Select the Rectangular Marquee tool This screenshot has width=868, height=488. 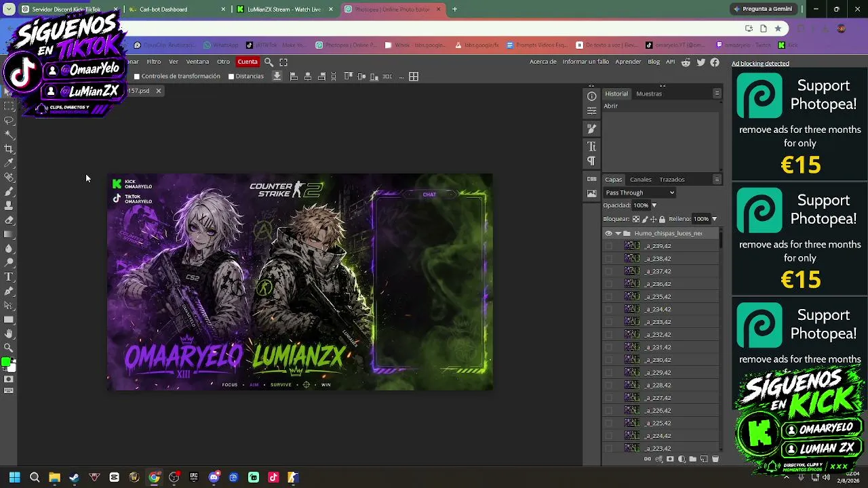point(9,106)
